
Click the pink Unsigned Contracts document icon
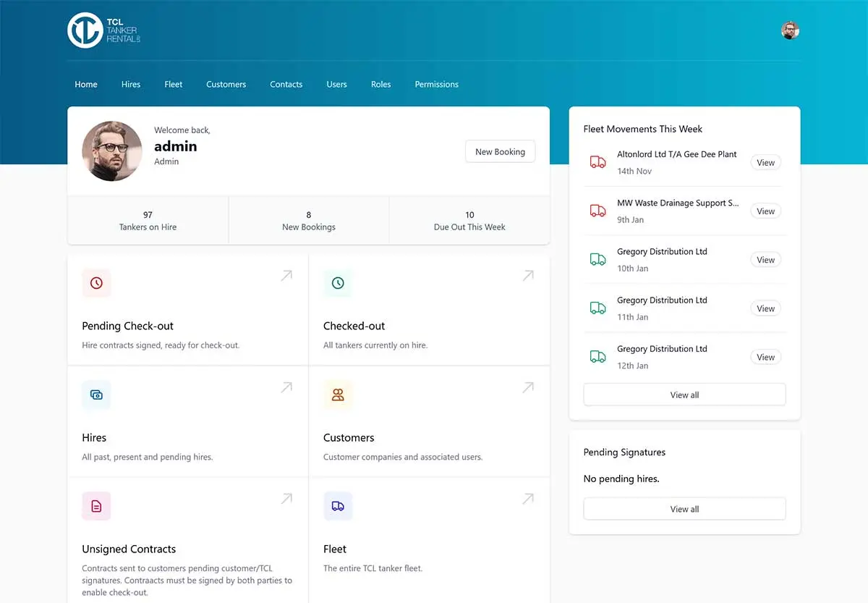(x=96, y=506)
